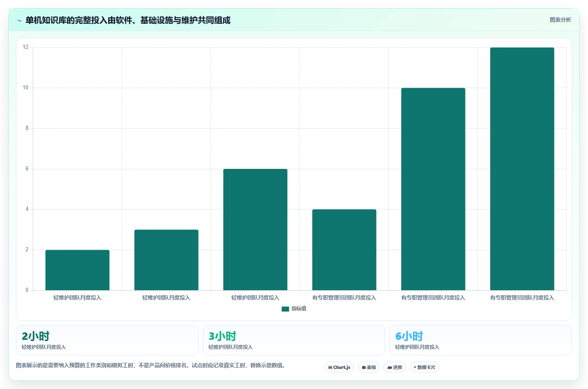The width and height of the screenshot is (588, 389).
Task: Toggle the 指标值 legend label
Action: click(299, 309)
